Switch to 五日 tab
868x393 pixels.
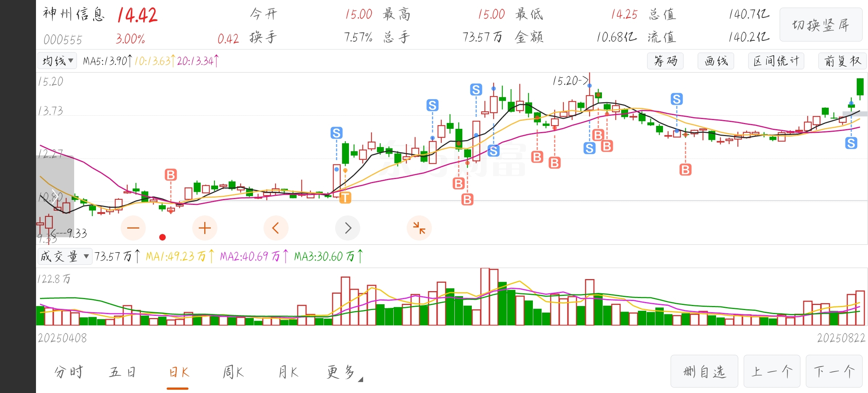[122, 372]
